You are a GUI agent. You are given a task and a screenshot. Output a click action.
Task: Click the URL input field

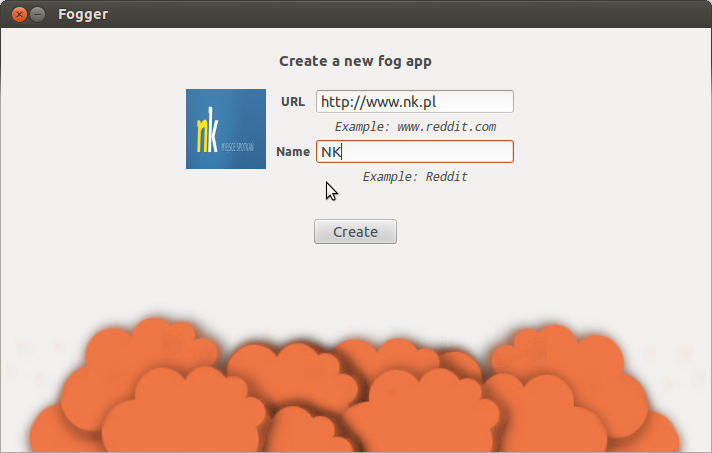pos(415,101)
